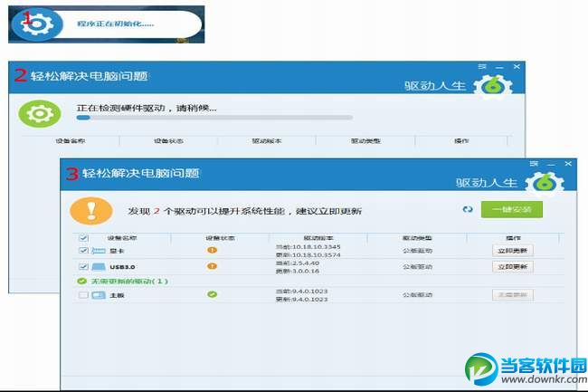Viewport: 588px width, 392px height.
Task: Click the 驱动版本 column header in results window
Action: [318, 238]
